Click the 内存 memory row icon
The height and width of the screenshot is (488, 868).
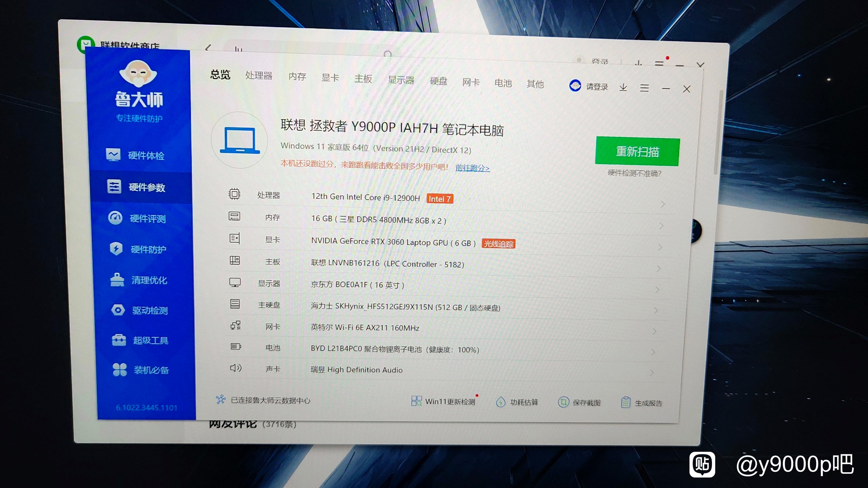(234, 216)
